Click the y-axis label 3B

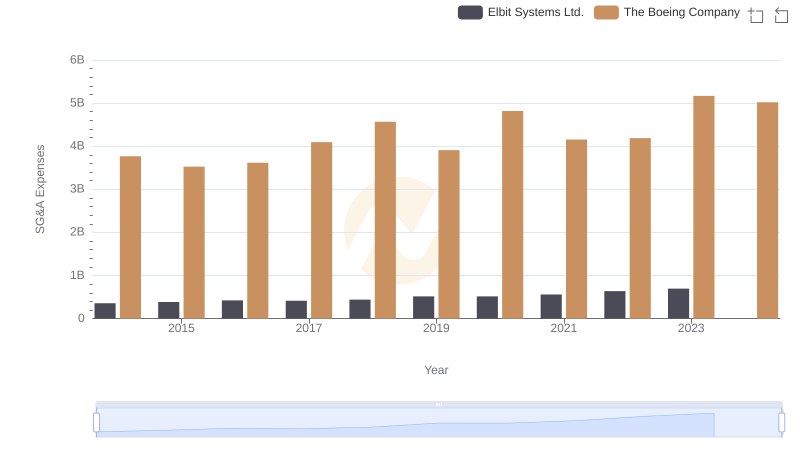click(77, 189)
